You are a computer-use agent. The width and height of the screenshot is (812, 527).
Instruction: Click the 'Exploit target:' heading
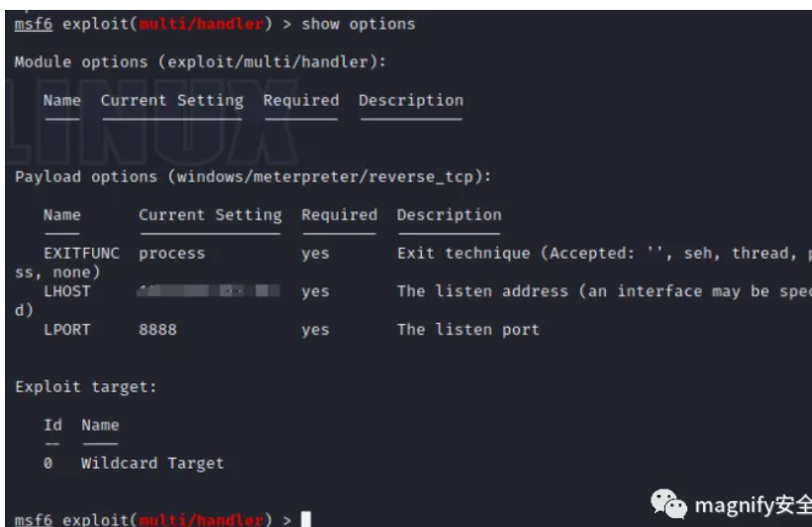click(x=85, y=387)
